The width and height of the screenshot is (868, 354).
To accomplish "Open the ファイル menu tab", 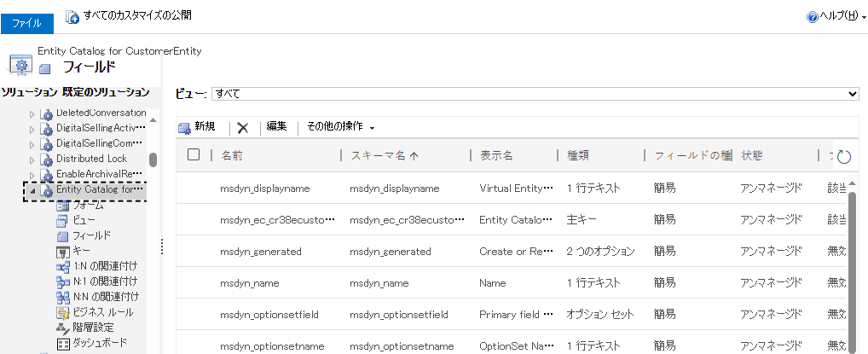I will click(x=26, y=23).
